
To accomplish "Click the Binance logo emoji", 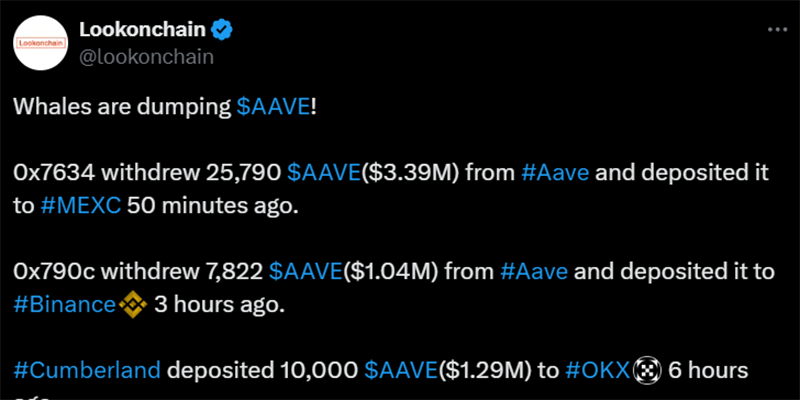I will point(133,305).
